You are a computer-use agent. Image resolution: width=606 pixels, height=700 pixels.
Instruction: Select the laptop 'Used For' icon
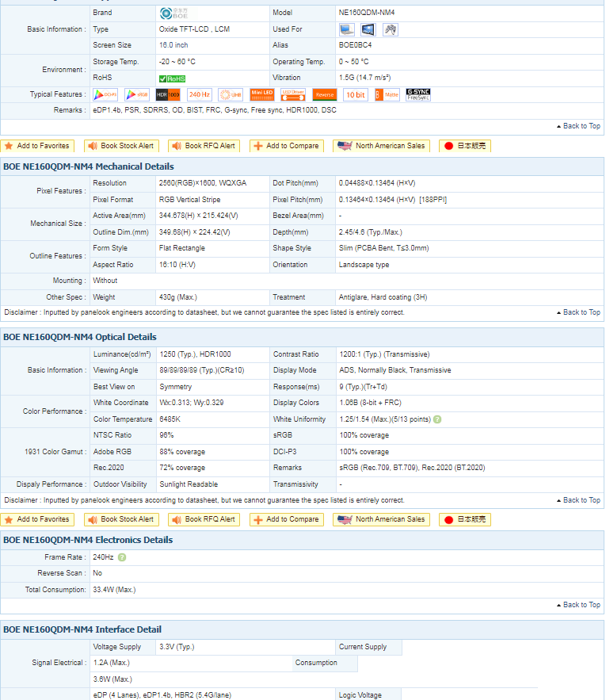(347, 30)
